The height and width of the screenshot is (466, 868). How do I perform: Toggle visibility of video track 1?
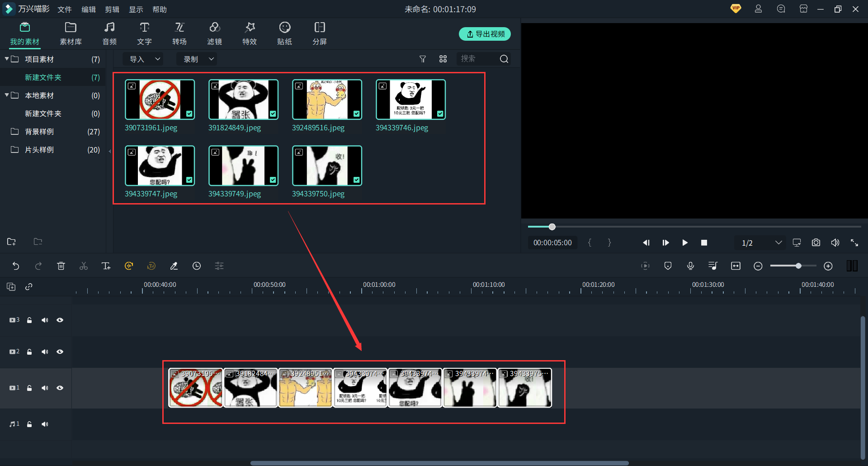pos(60,388)
